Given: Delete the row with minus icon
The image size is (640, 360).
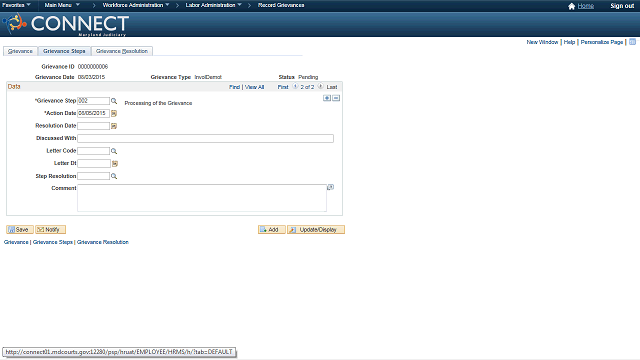Looking at the screenshot, I should 336,98.
